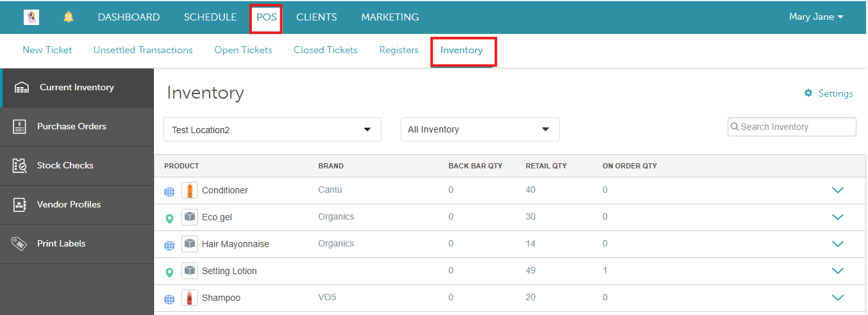The image size is (868, 315).
Task: Expand the Setting Lotion row chevron
Action: (x=837, y=271)
